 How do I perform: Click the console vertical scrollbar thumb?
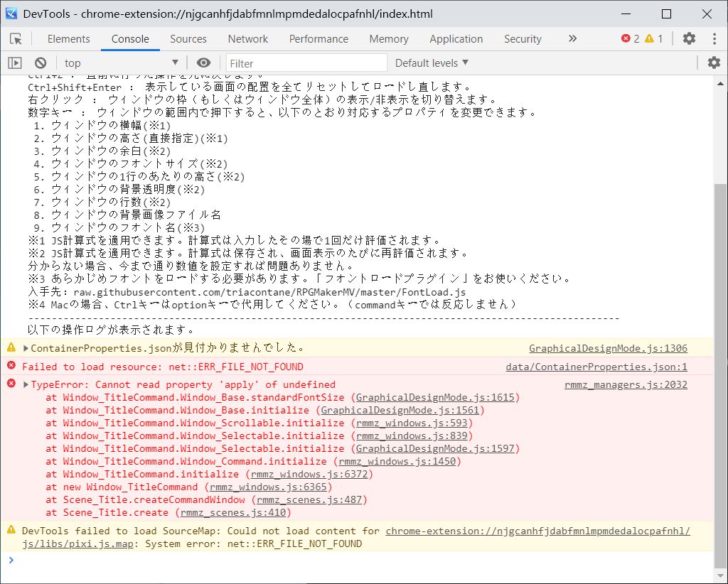[x=721, y=376]
